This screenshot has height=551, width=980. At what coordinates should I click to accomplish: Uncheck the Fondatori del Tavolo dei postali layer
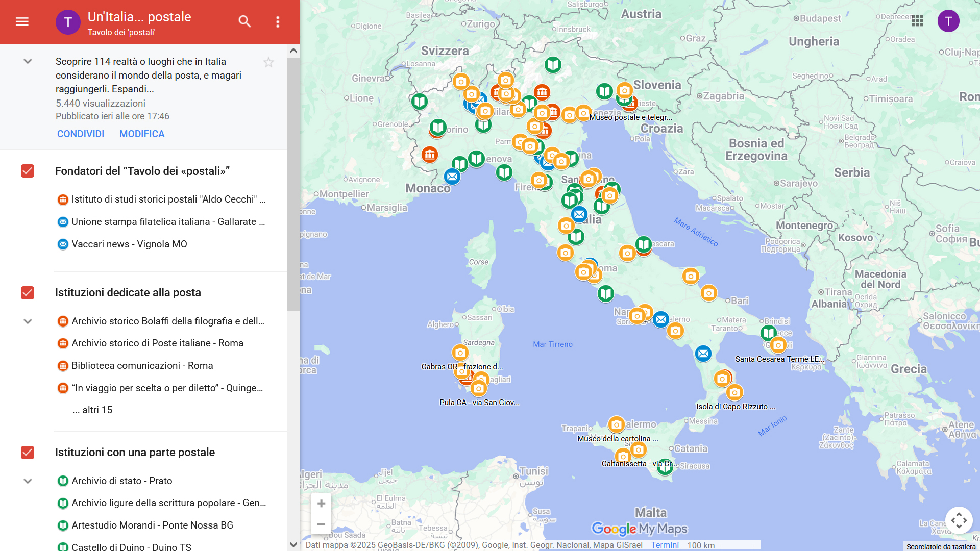click(28, 171)
